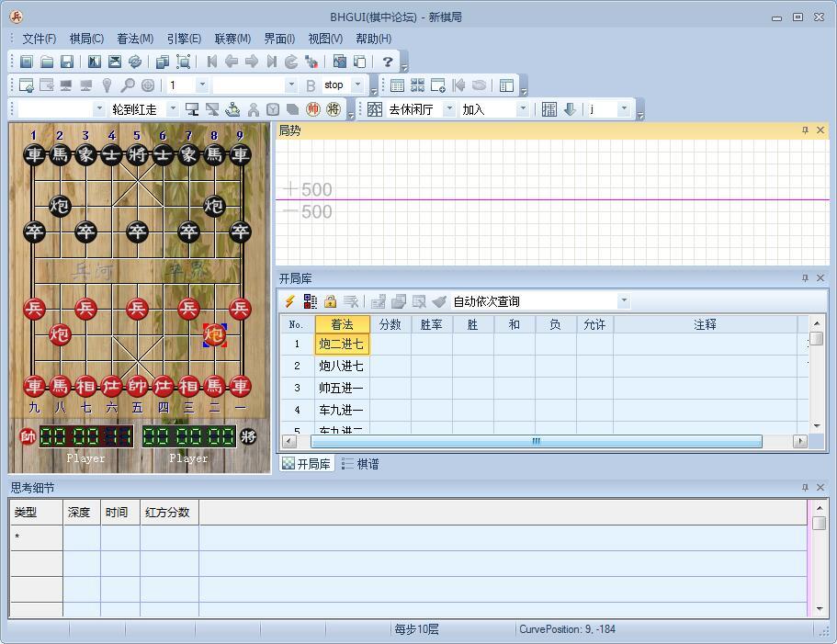Screen dimensions: 837x644
Task: Click the four-tile grid icon
Action: (417, 85)
